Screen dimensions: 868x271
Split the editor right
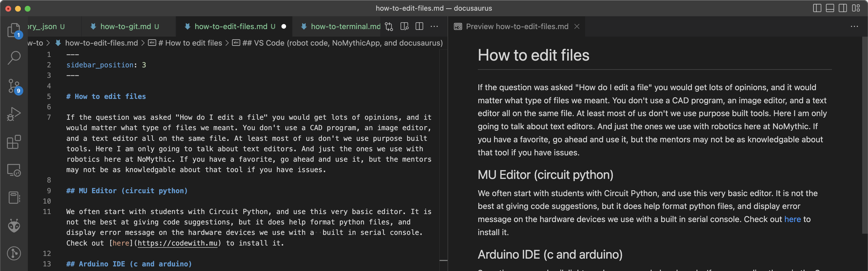click(x=419, y=26)
